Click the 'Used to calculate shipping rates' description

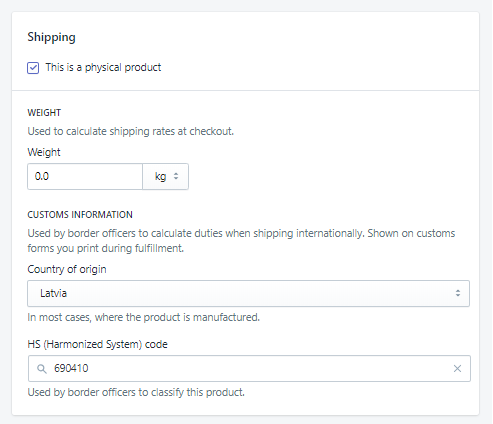tap(130, 131)
